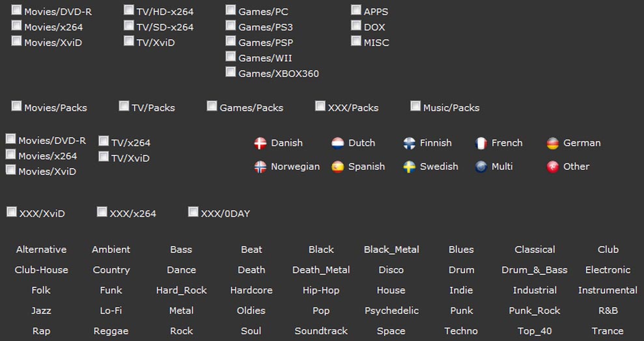The height and width of the screenshot is (341, 644).
Task: Pick the Norwegian flag icon
Action: tap(260, 167)
